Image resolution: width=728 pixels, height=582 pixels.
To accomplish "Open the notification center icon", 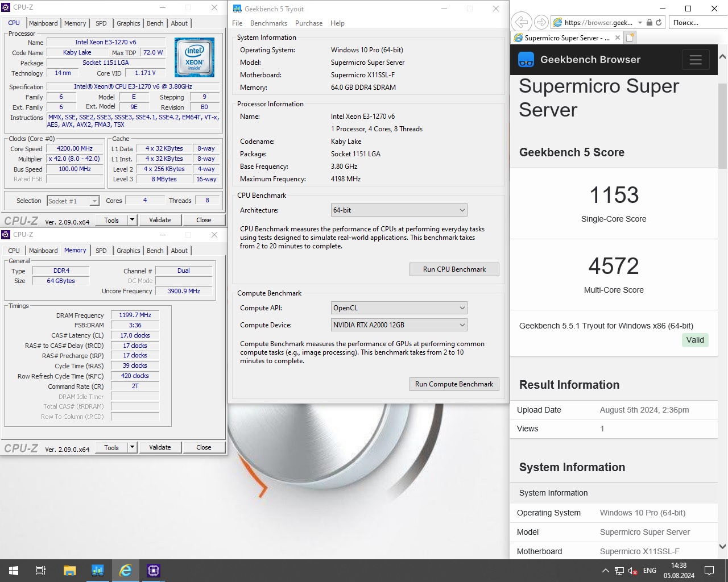I will coord(709,571).
